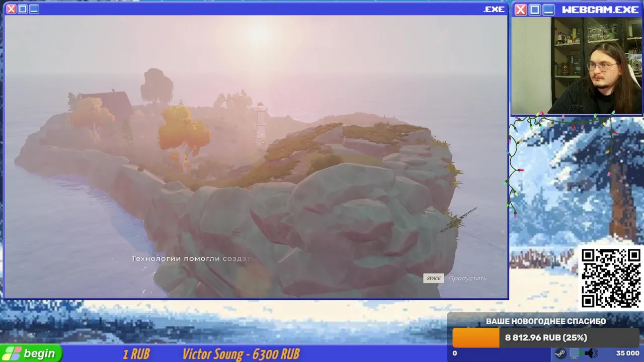Click 'ВАШЕ НОВОГОДНЕЕ СПАСИБО' goal title

click(x=546, y=321)
